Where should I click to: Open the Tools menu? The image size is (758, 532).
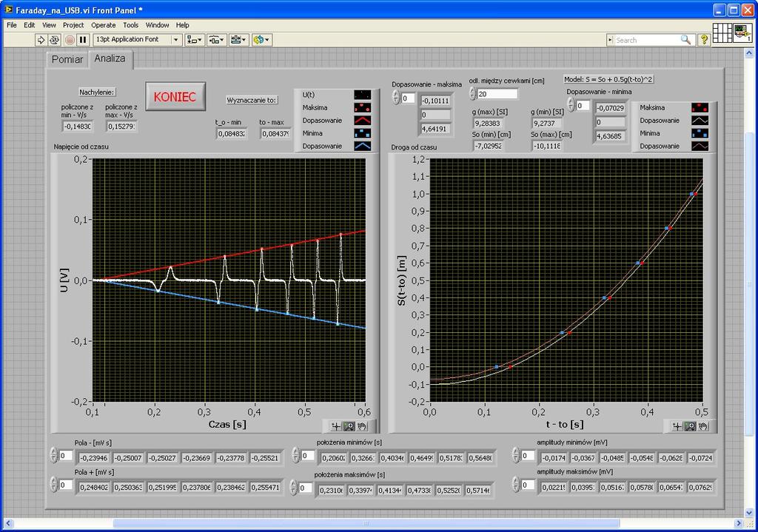[x=130, y=25]
